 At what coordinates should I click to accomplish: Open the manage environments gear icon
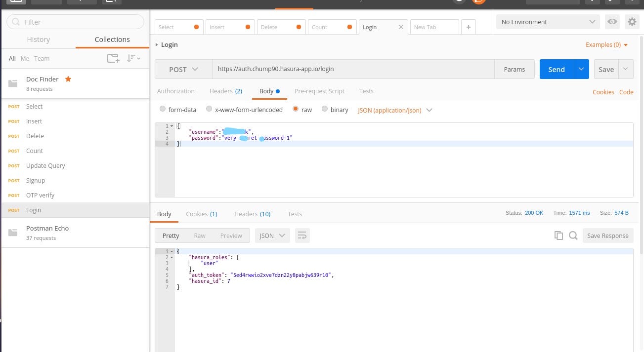point(632,22)
